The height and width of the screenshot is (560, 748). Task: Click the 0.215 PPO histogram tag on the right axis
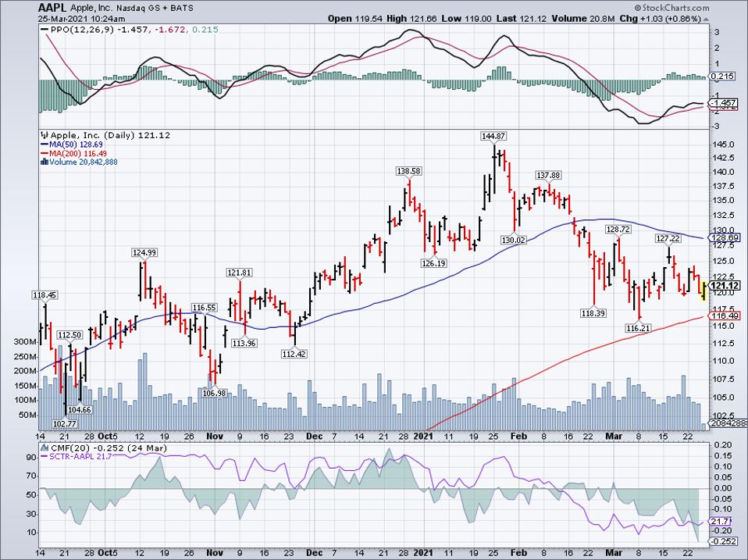(723, 77)
